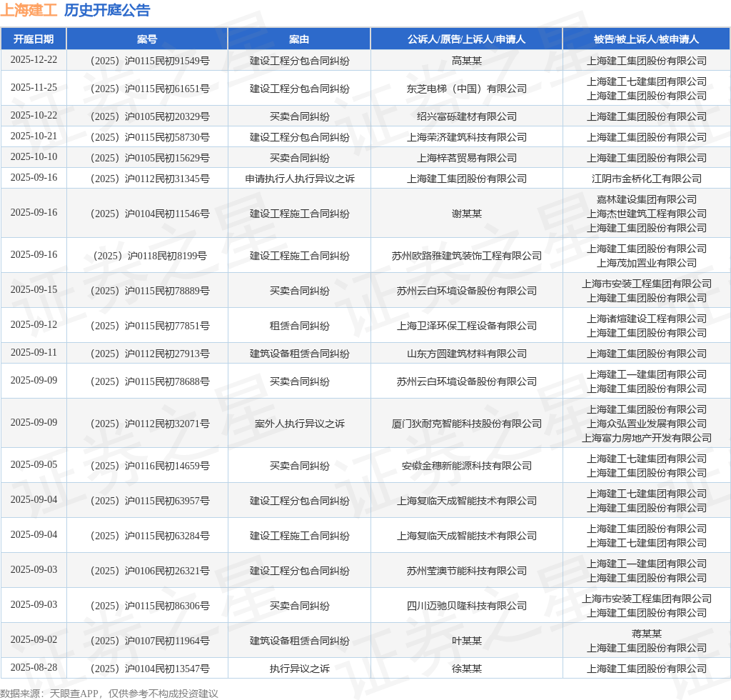Image resolution: width=731 pixels, height=700 pixels.
Task: Select the 案号 column header
Action: 147,39
